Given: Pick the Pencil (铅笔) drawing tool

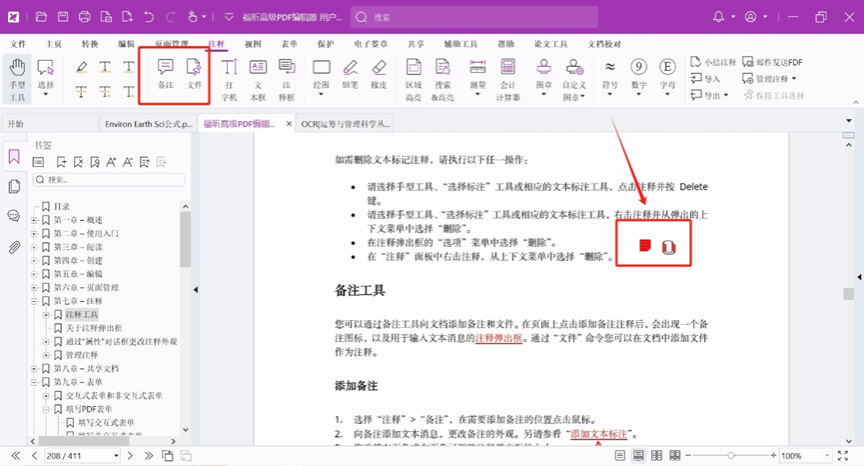Looking at the screenshot, I should click(350, 75).
